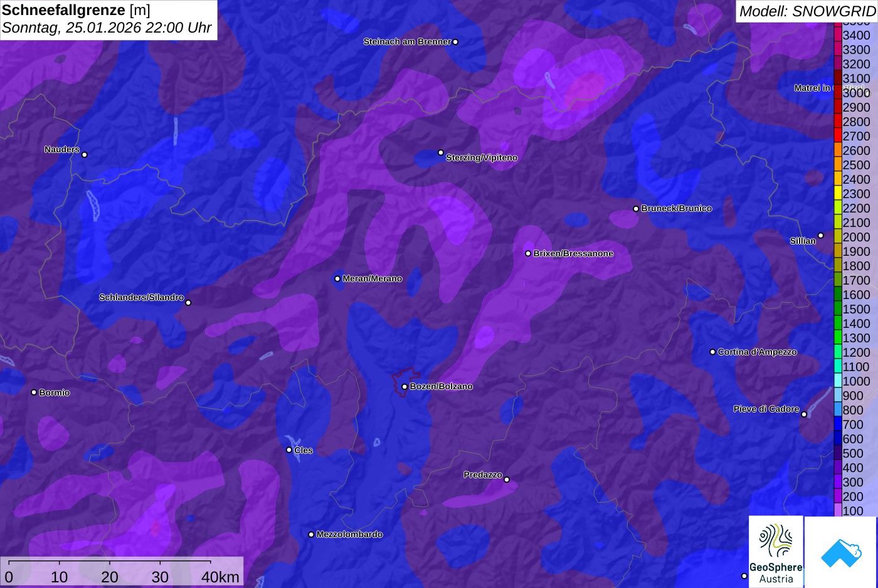Pick the 2300 m legend color swatch

coord(838,194)
